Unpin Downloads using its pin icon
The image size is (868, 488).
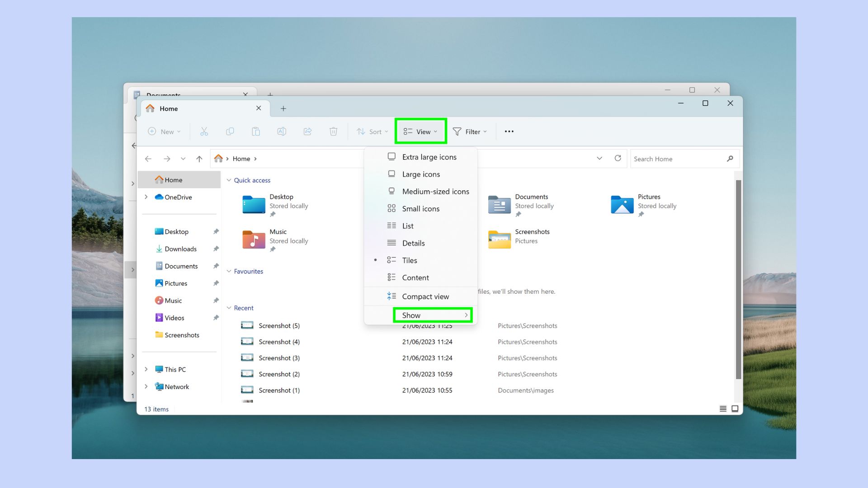click(216, 249)
